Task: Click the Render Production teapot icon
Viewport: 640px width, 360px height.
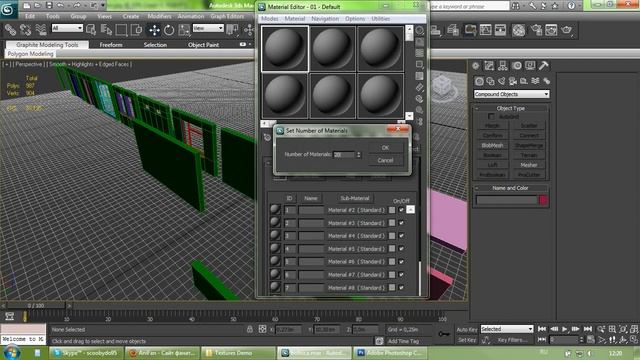Action: click(x=567, y=30)
